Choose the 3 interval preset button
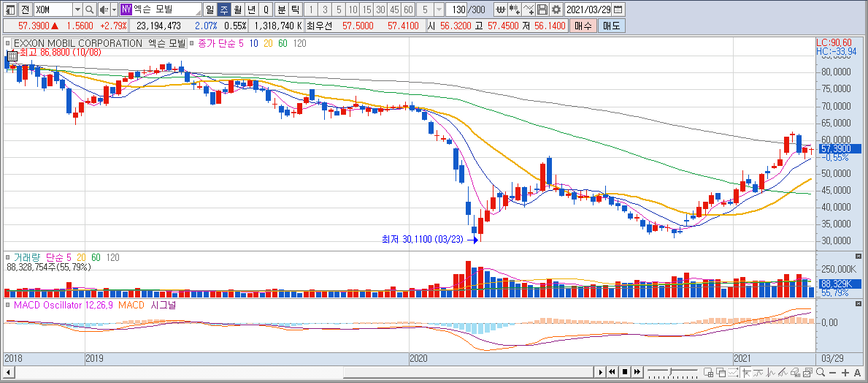 coord(325,10)
